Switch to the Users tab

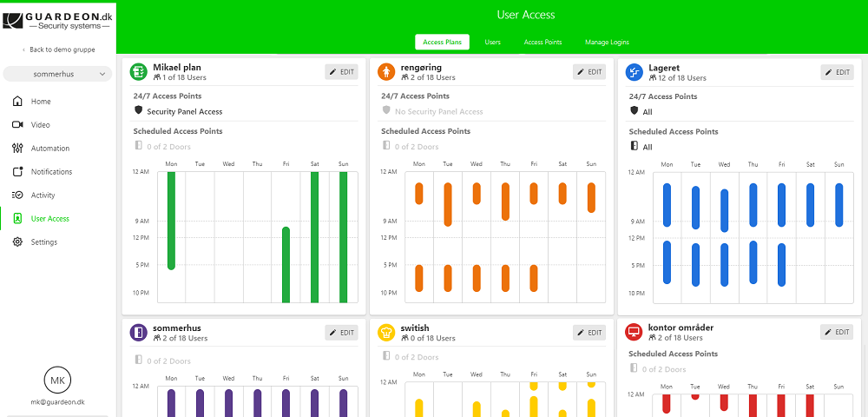point(493,42)
